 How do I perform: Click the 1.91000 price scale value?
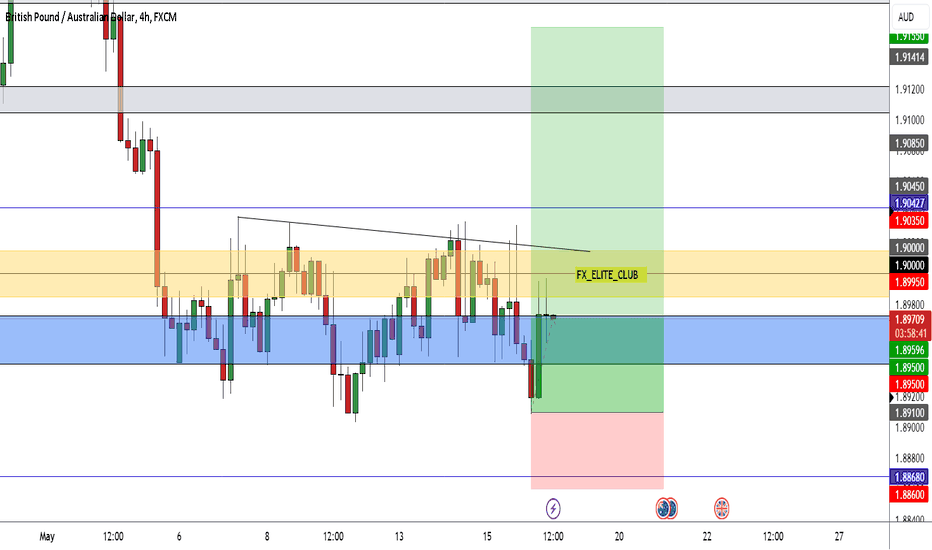909,120
